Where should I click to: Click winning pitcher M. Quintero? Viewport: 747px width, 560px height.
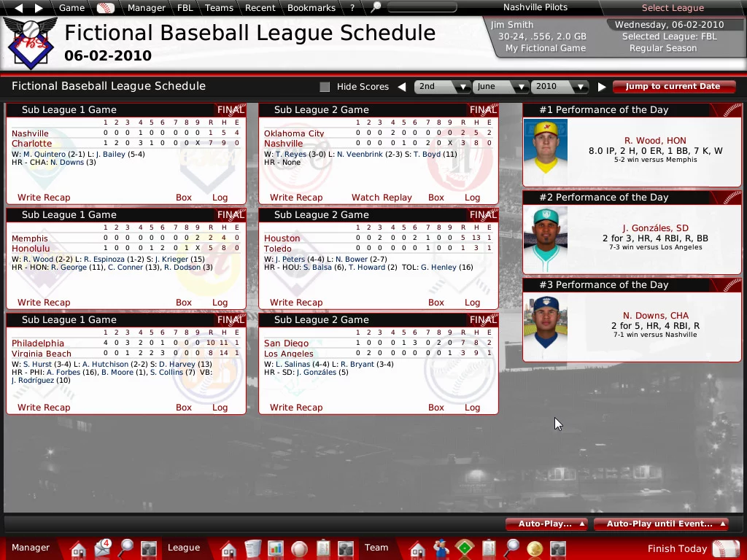(44, 155)
